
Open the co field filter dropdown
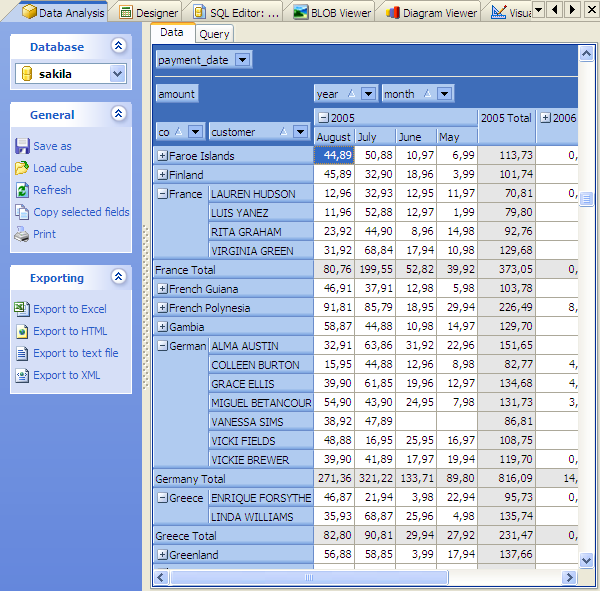tap(195, 132)
